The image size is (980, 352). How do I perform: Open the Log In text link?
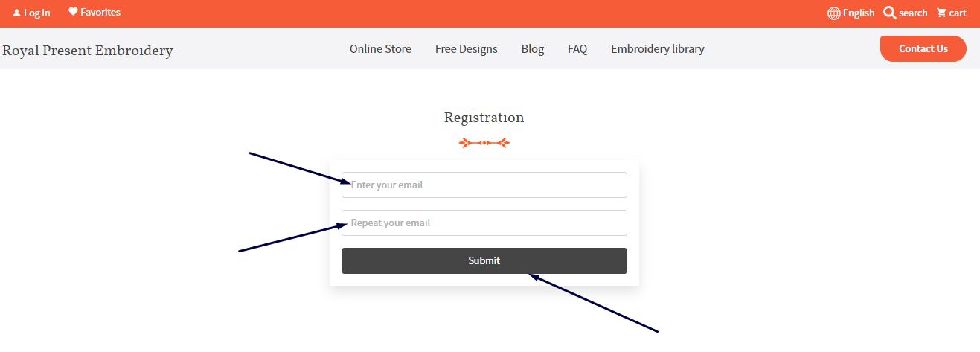pos(37,13)
